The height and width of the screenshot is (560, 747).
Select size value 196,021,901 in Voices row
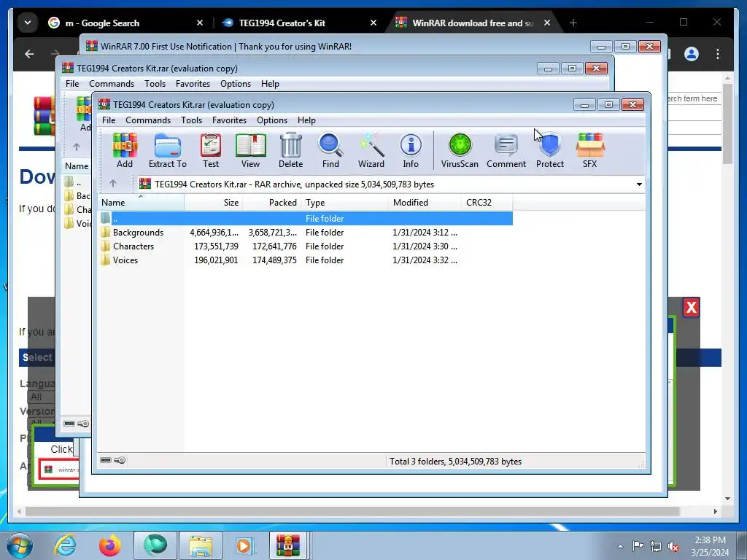(216, 260)
